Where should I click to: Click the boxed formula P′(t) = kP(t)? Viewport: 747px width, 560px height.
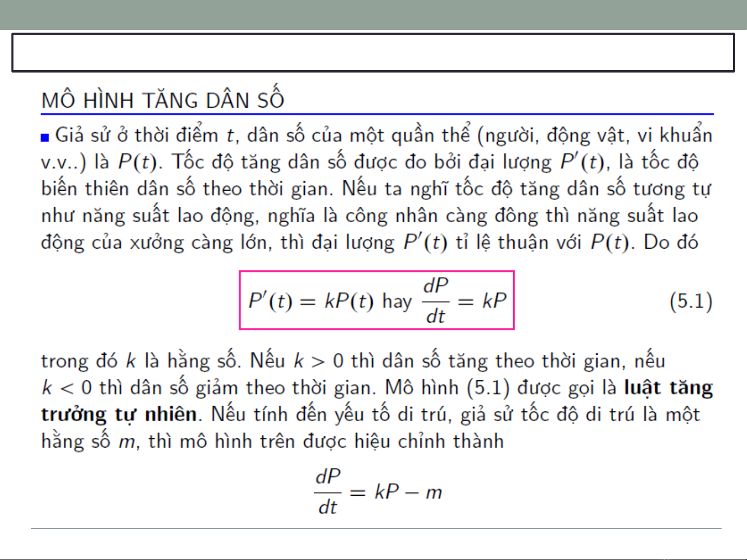click(376, 300)
